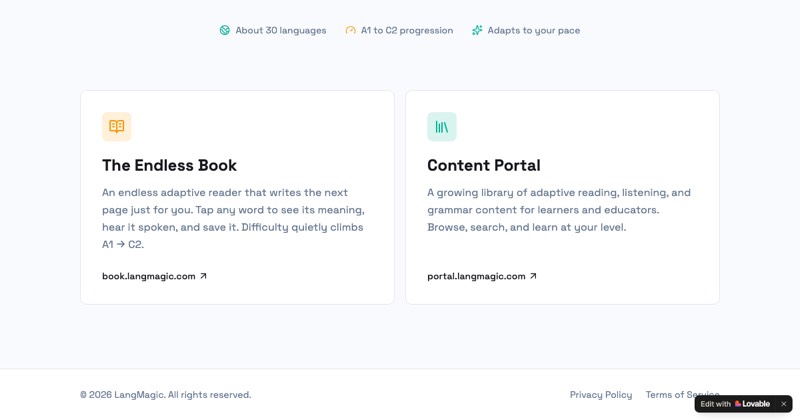This screenshot has width=800, height=420.
Task: Open the portal.langmagic.com link
Action: pyautogui.click(x=482, y=276)
